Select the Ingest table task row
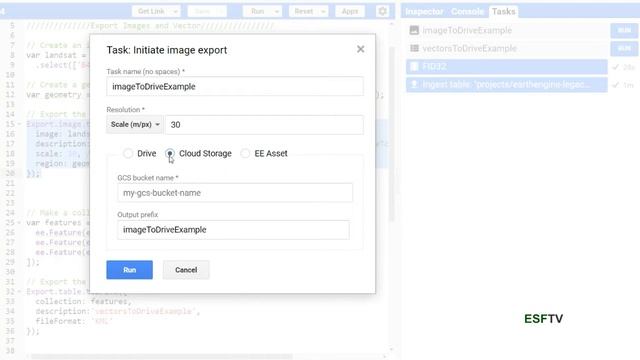Viewport: 640px width, 360px height. pyautogui.click(x=507, y=84)
